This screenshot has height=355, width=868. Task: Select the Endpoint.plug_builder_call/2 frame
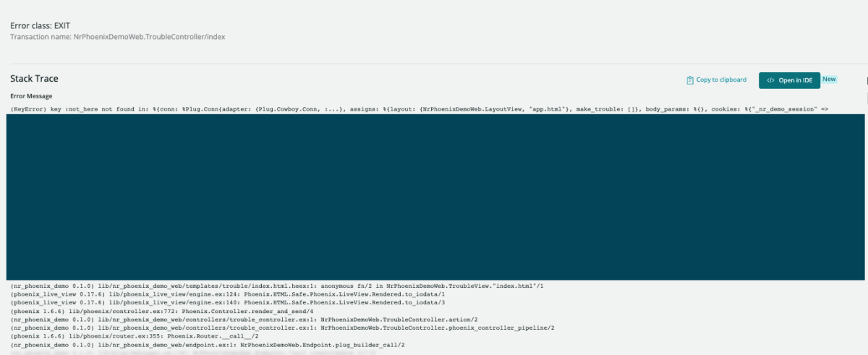pos(208,345)
